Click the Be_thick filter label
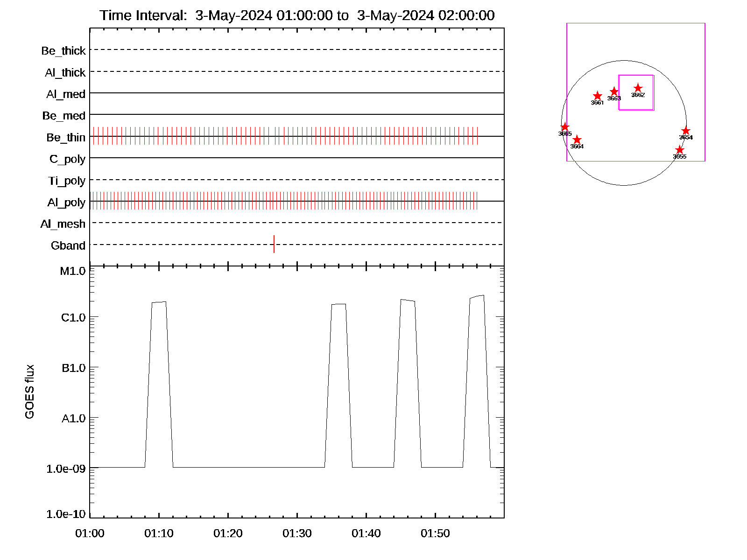 click(63, 51)
